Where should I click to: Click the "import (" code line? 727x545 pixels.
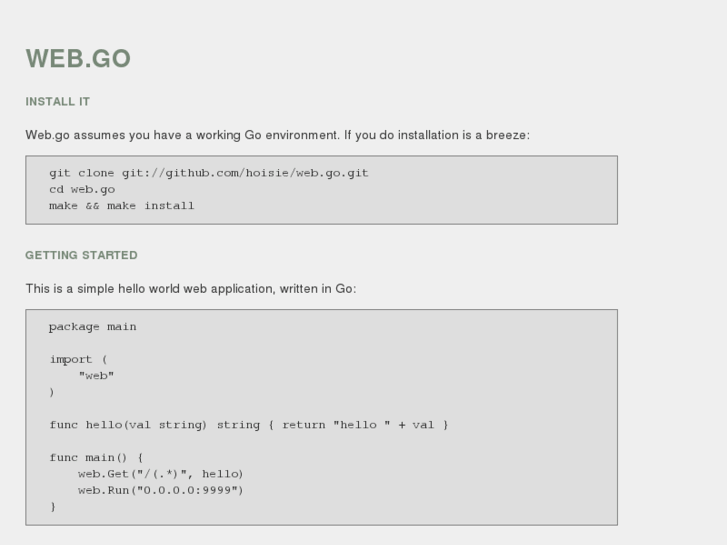pos(78,360)
